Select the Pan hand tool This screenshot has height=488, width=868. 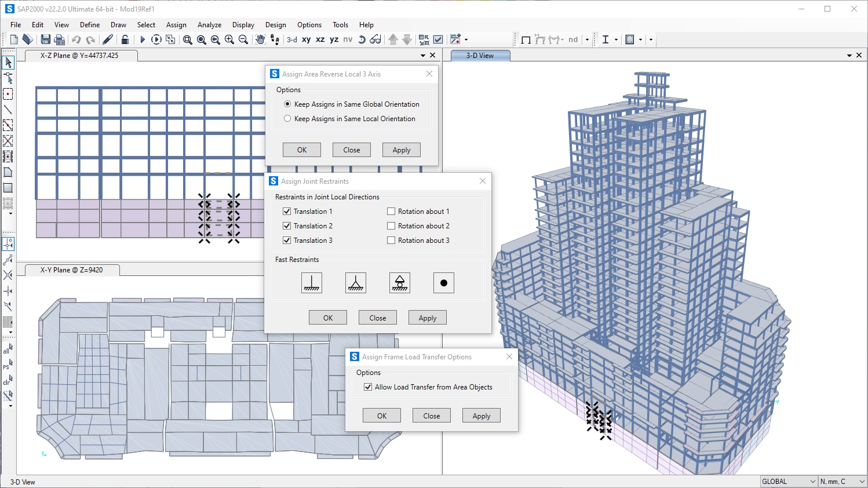point(260,39)
